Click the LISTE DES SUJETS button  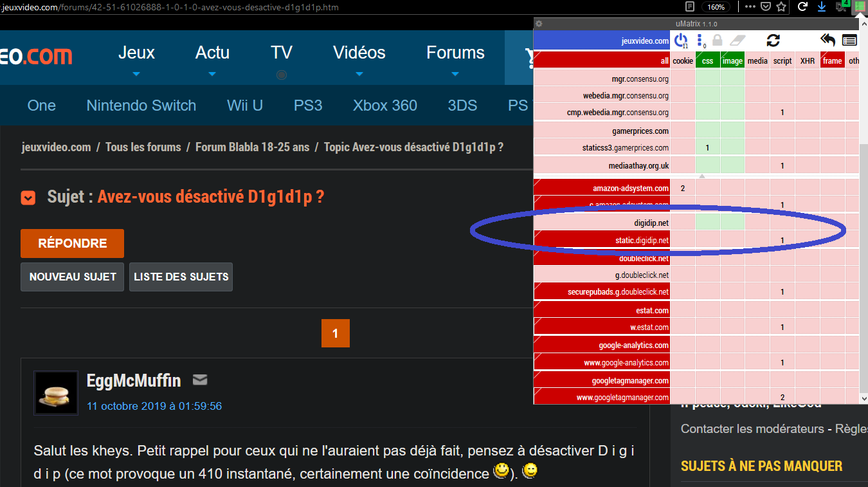[x=181, y=277]
